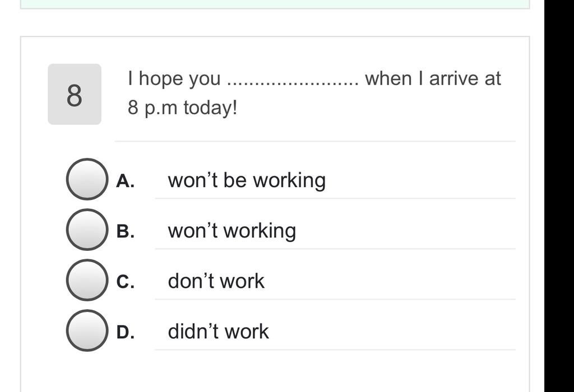Click the answer text "won't be working"
Image resolution: width=574 pixels, height=392 pixels.
pyautogui.click(x=247, y=180)
